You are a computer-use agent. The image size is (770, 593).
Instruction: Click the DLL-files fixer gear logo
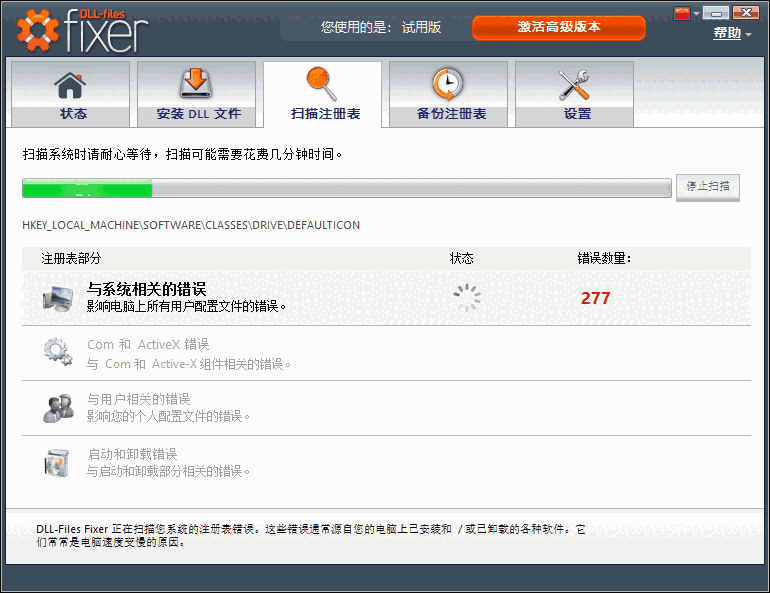pos(38,30)
